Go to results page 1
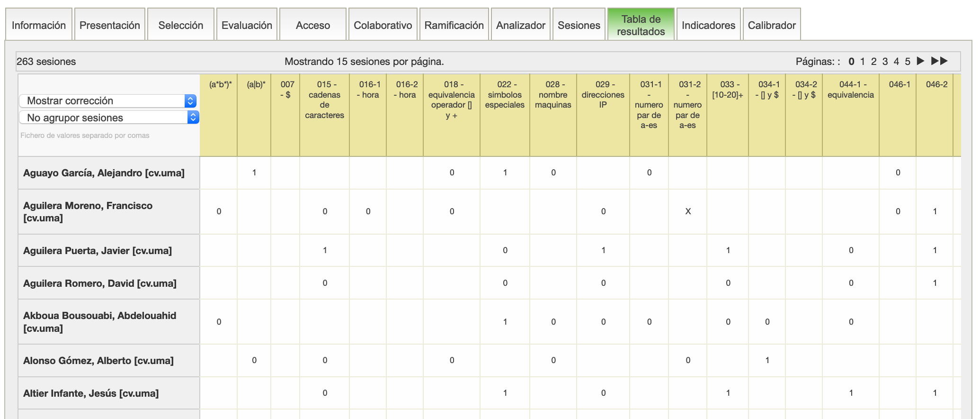The width and height of the screenshot is (980, 419). click(x=863, y=62)
